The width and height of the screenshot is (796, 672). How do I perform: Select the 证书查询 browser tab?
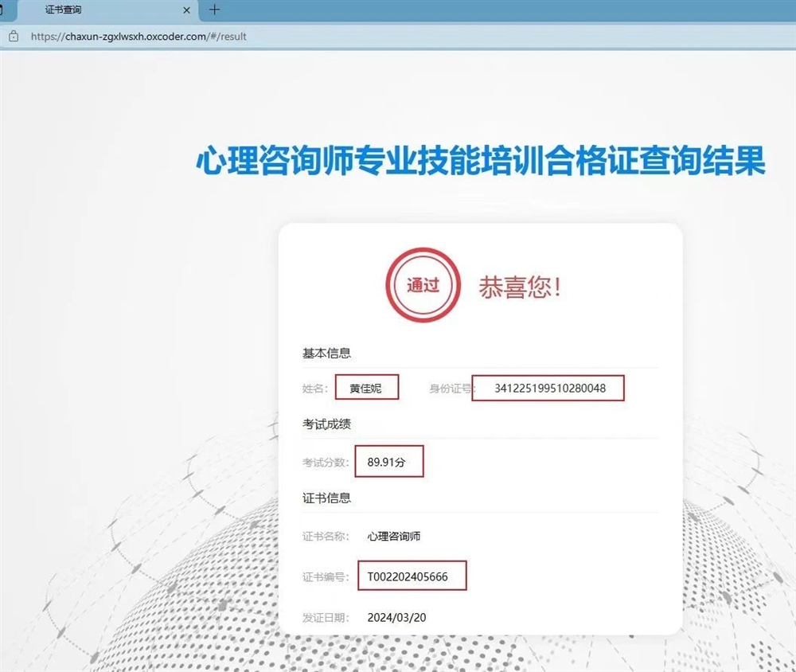[x=107, y=10]
